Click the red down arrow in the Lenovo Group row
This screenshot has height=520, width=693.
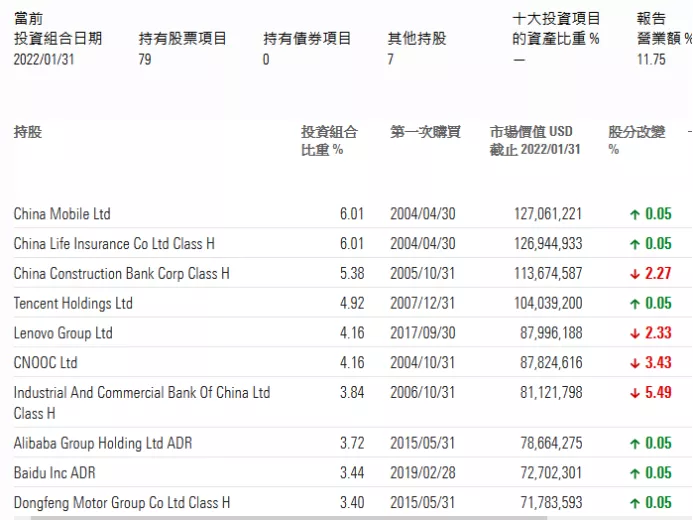634,333
